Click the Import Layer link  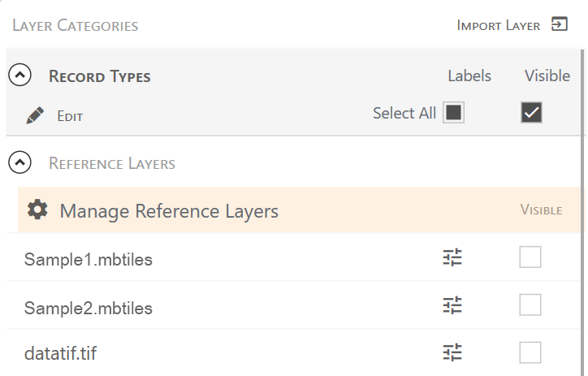499,25
